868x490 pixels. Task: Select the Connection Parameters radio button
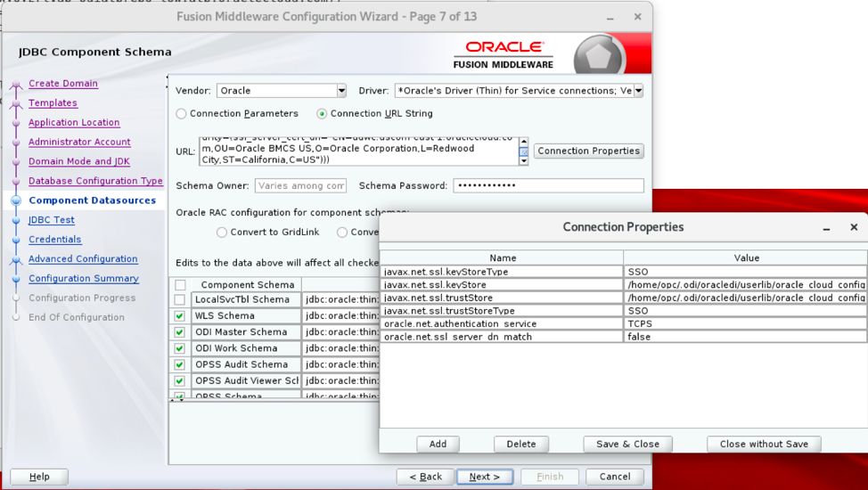point(182,114)
